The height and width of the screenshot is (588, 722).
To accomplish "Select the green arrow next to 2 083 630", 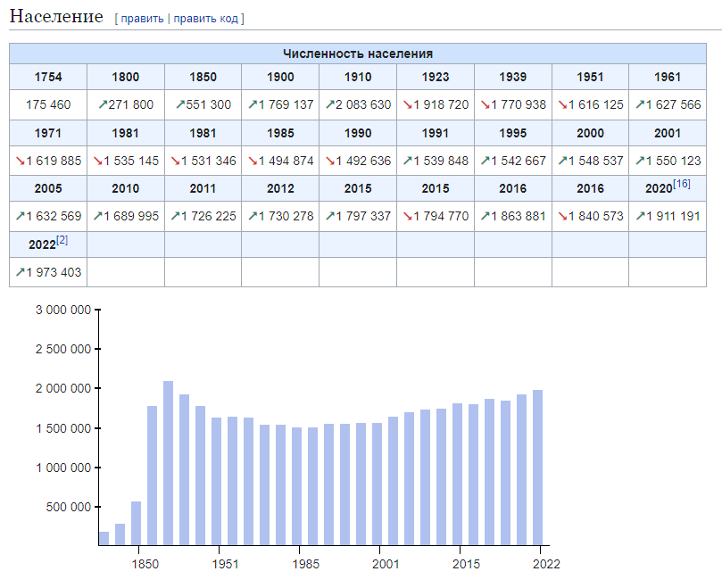I will click(330, 105).
